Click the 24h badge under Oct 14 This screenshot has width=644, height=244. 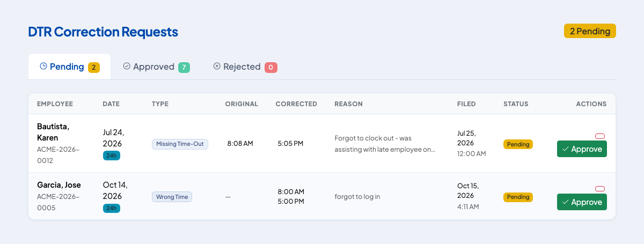tap(112, 209)
